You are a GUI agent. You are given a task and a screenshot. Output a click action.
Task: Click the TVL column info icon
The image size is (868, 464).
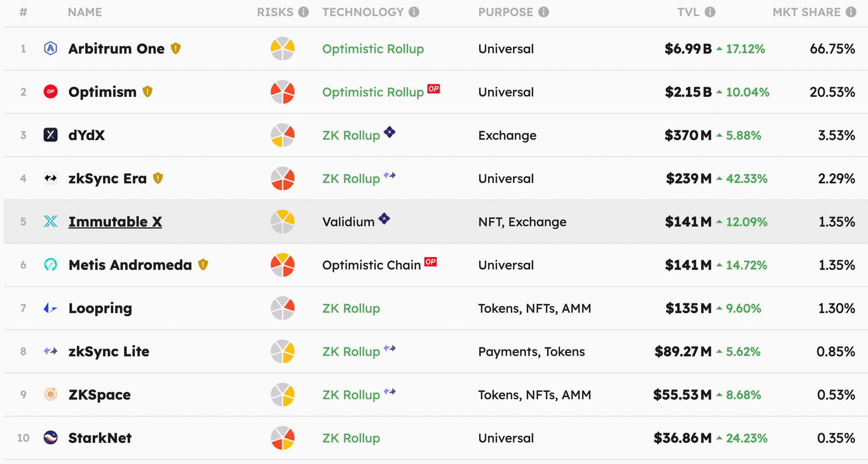click(x=710, y=12)
